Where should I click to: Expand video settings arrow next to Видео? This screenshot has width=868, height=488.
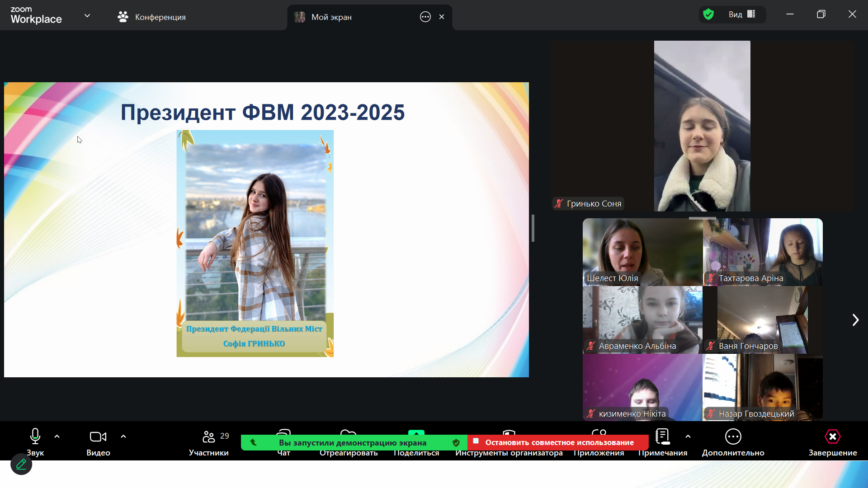(x=123, y=436)
